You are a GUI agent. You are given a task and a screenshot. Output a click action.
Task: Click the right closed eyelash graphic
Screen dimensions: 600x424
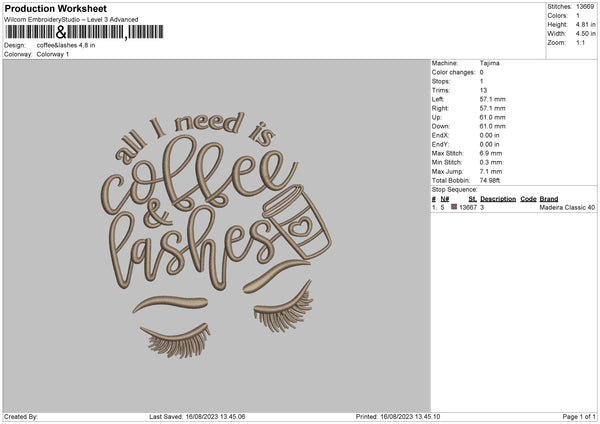[284, 307]
